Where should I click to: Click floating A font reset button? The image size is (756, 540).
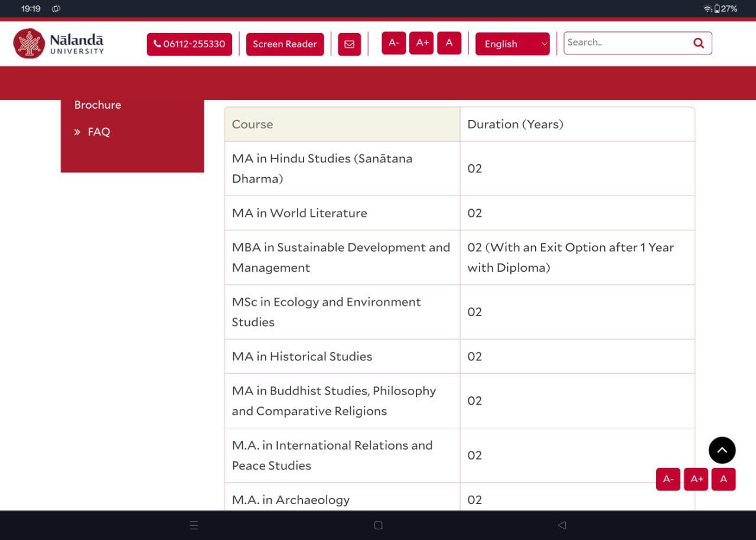[724, 479]
